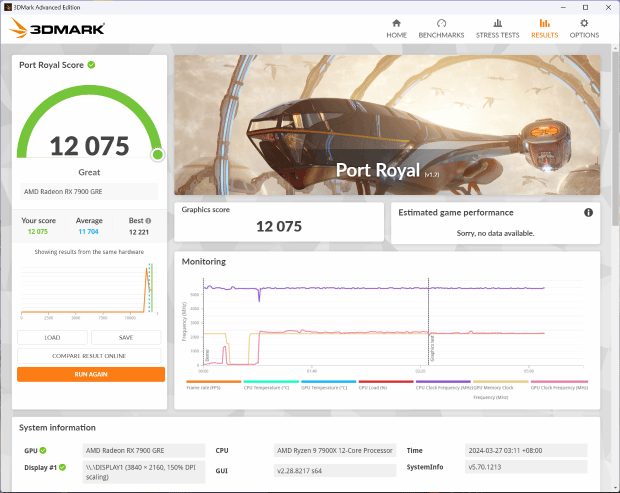Click Your score value 12 075
The height and width of the screenshot is (493, 620).
coord(38,232)
